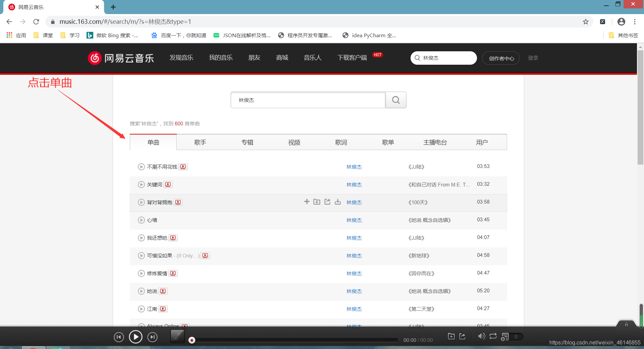Open MV icon next to 江南

pos(163,309)
